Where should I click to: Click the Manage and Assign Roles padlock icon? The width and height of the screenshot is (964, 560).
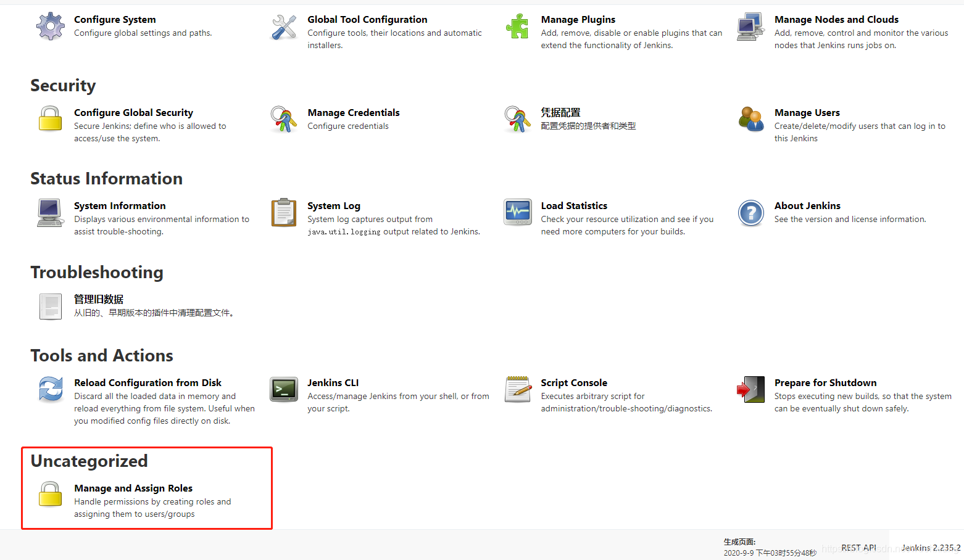click(50, 494)
